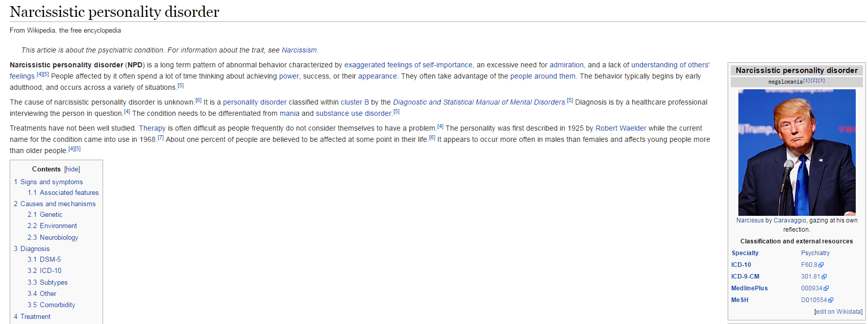The image size is (868, 324).
Task: Go to Genetic subsection
Action: tap(45, 214)
